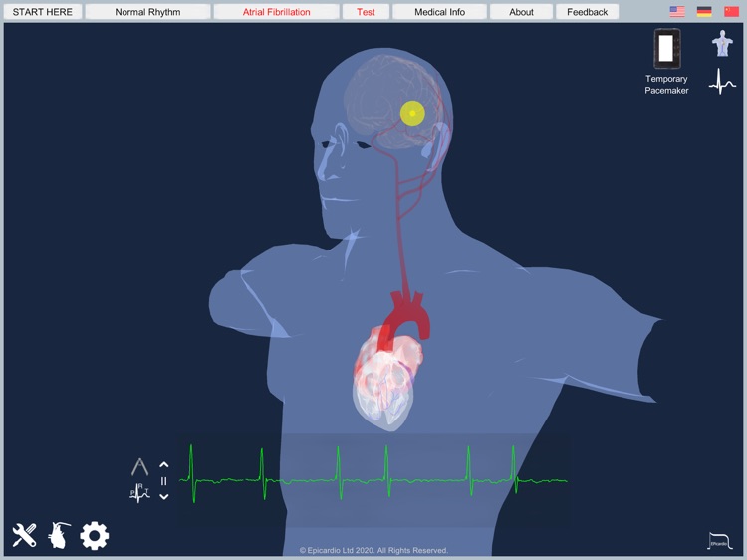The image size is (747, 560).
Task: Click the Feedback button
Action: 587,12
